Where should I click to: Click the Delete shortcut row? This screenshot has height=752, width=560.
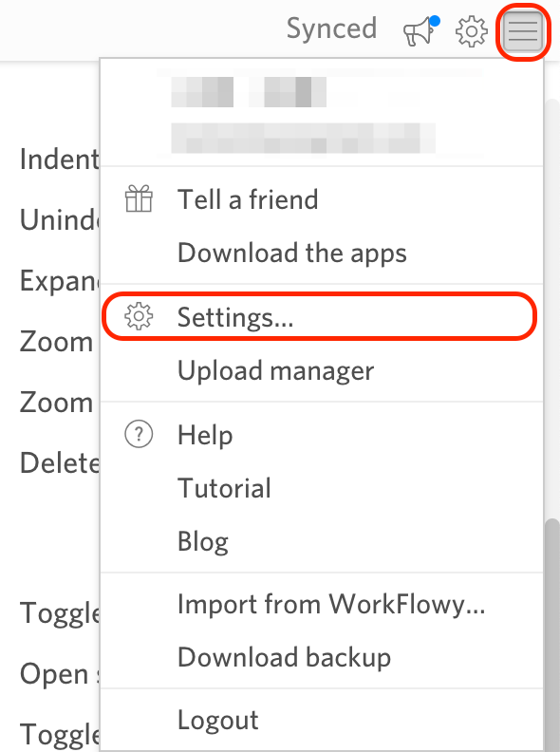point(60,463)
